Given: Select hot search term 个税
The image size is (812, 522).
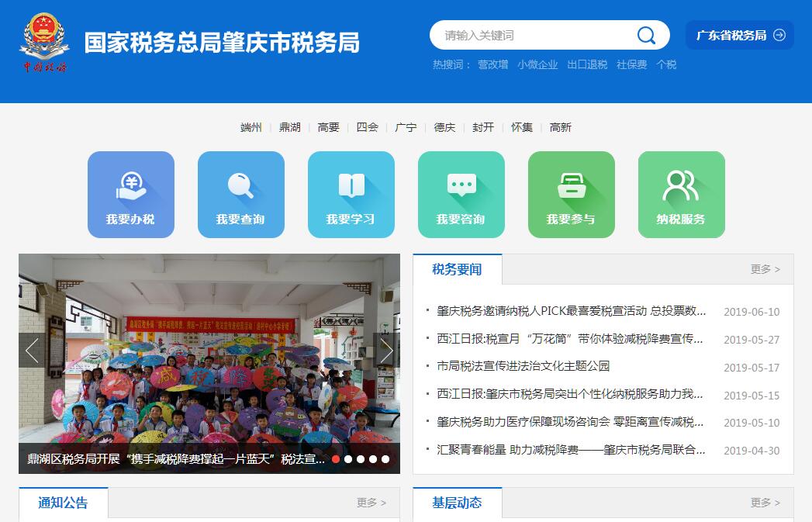Looking at the screenshot, I should [666, 64].
